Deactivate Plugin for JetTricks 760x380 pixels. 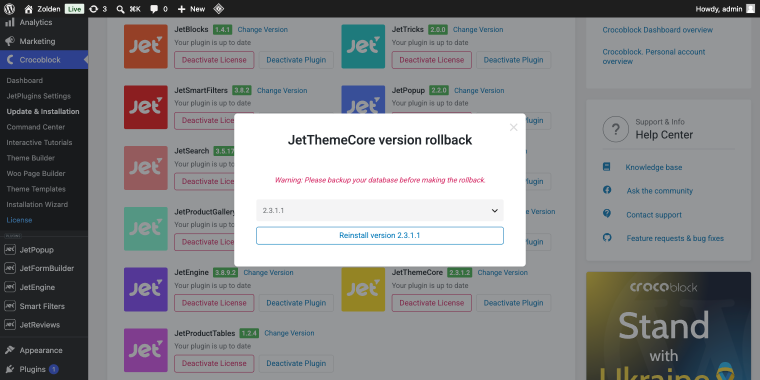pyautogui.click(x=513, y=60)
